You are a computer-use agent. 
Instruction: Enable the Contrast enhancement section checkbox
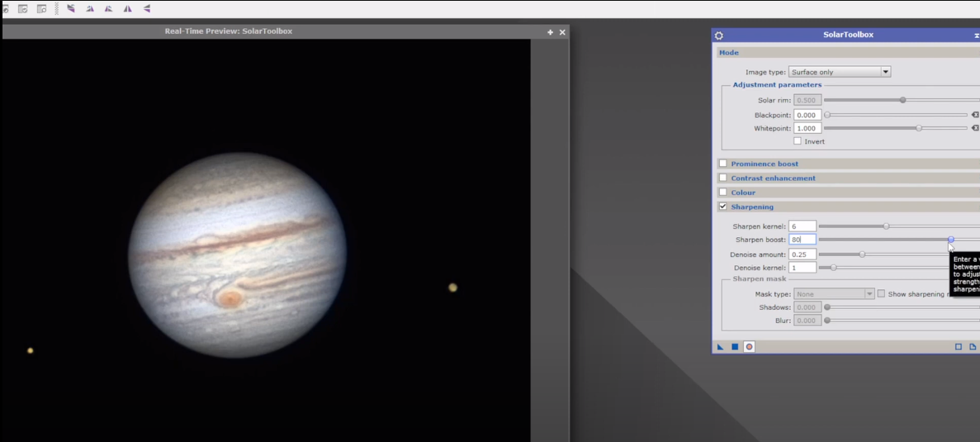(x=723, y=178)
